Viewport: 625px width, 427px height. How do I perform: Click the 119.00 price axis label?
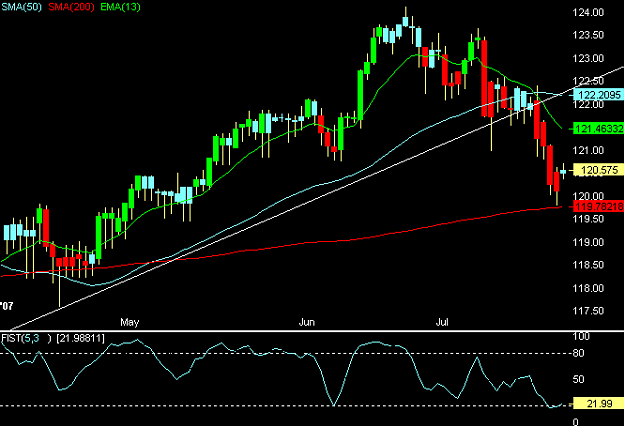pyautogui.click(x=588, y=242)
